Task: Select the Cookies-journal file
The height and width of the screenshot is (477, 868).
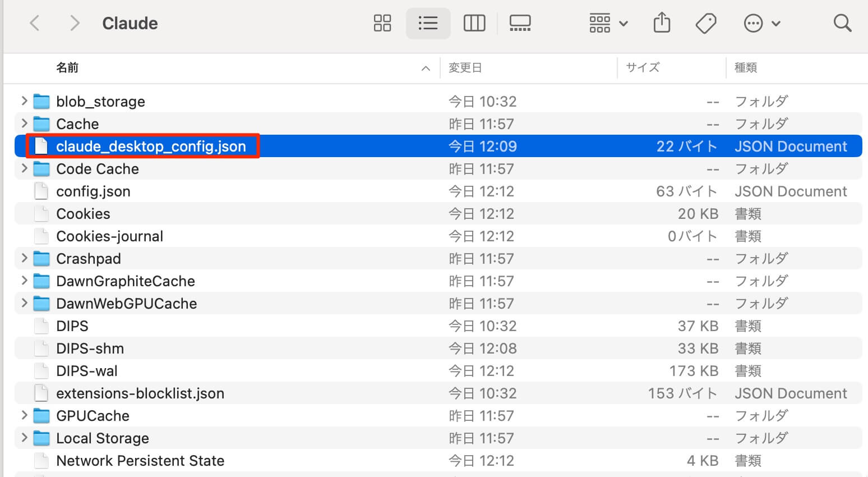Action: (109, 236)
